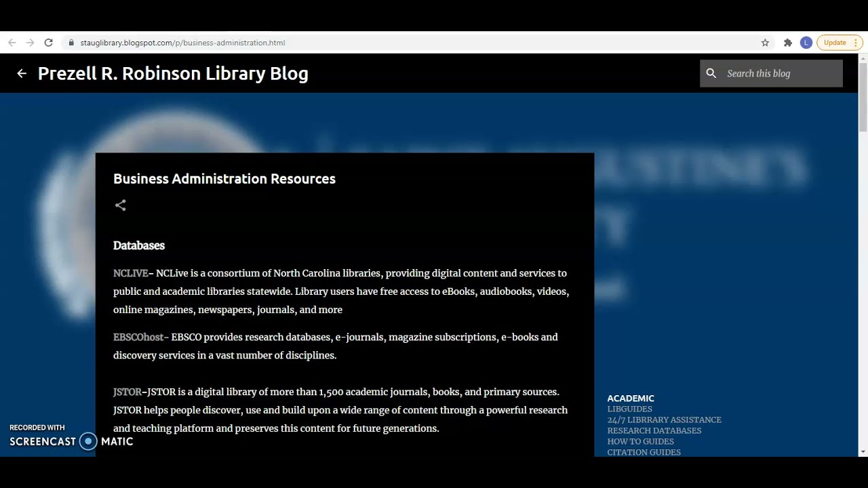Click the browser back arrow
This screenshot has height=488, width=868.
tap(12, 43)
